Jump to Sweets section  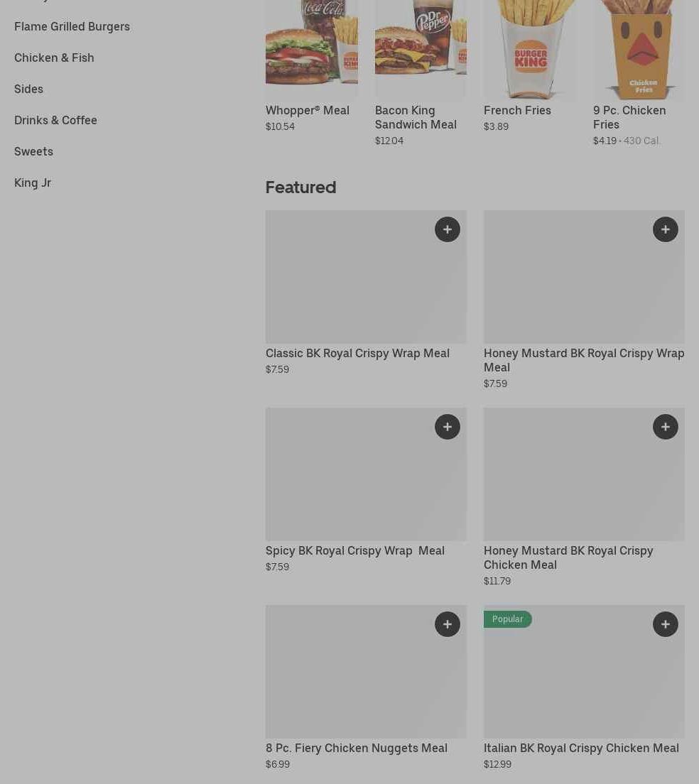tap(33, 151)
